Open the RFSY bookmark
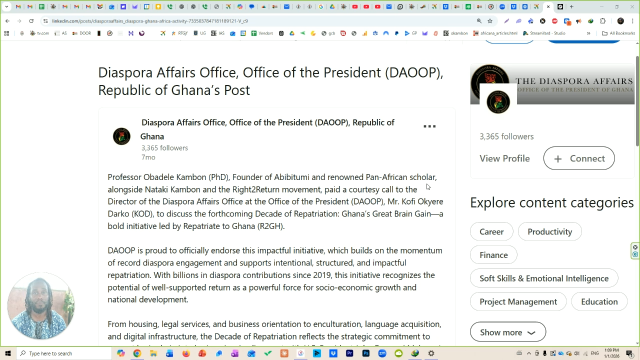 click(179, 33)
